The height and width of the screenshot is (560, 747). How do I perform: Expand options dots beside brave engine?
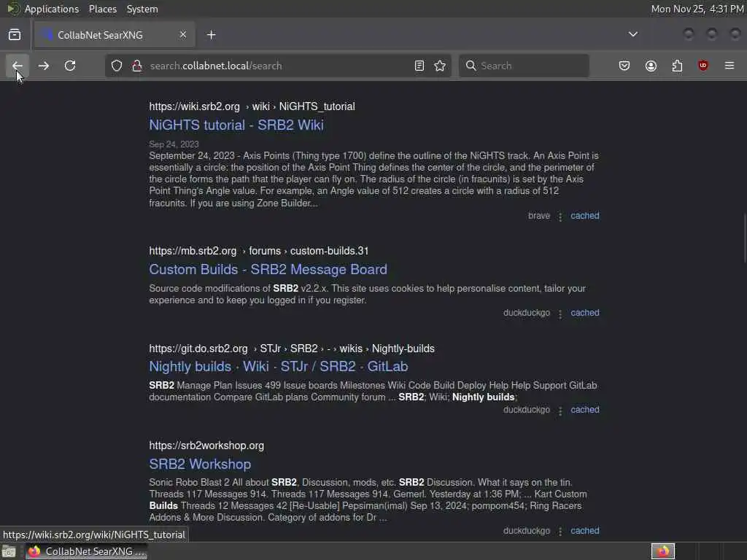coord(560,217)
